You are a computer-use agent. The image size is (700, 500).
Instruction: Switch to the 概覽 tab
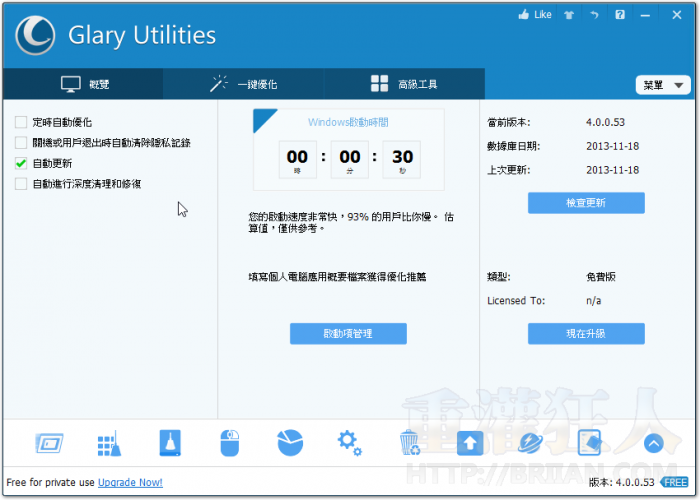[83, 84]
